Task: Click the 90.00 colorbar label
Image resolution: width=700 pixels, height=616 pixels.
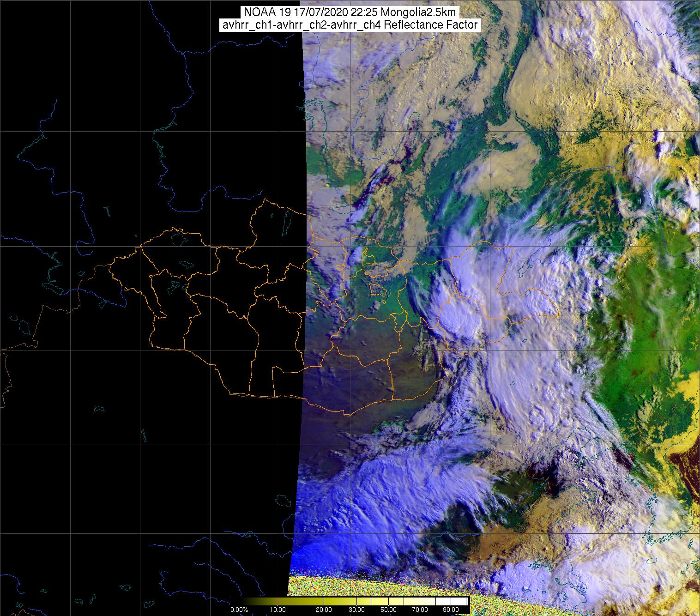Action: pos(450,610)
